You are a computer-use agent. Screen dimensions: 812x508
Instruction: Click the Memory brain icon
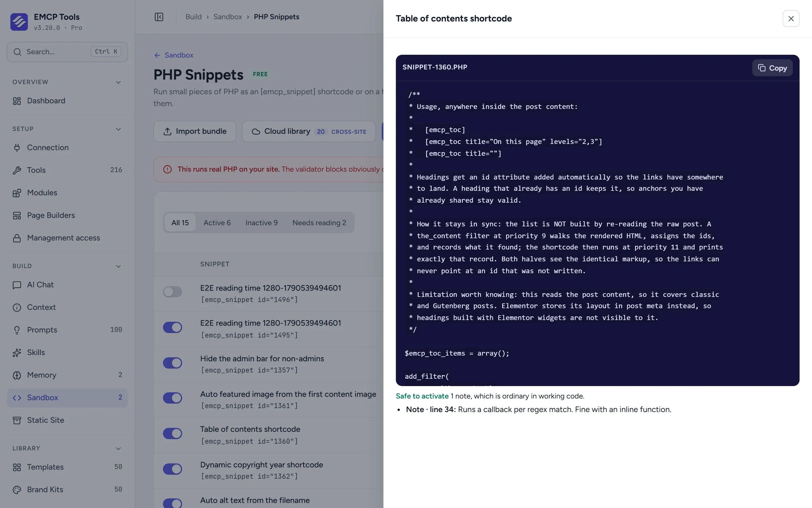[17, 375]
